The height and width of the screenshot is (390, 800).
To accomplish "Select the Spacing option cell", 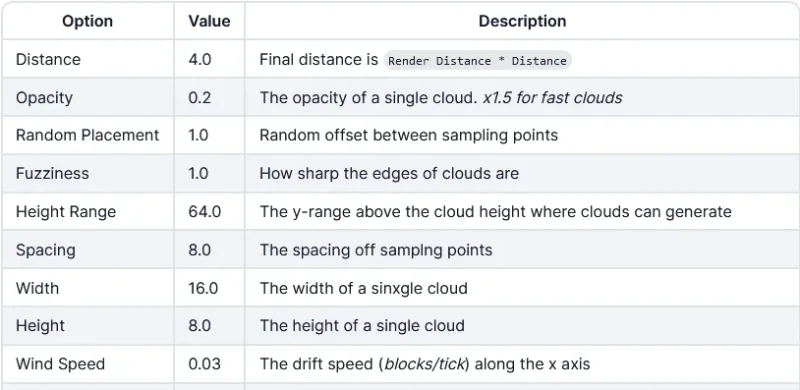I will [x=88, y=250].
